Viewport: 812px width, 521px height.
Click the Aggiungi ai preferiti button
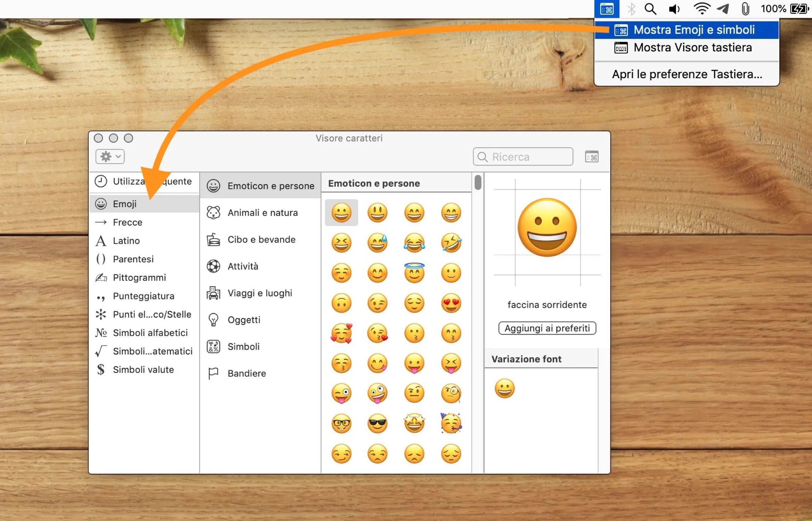547,328
